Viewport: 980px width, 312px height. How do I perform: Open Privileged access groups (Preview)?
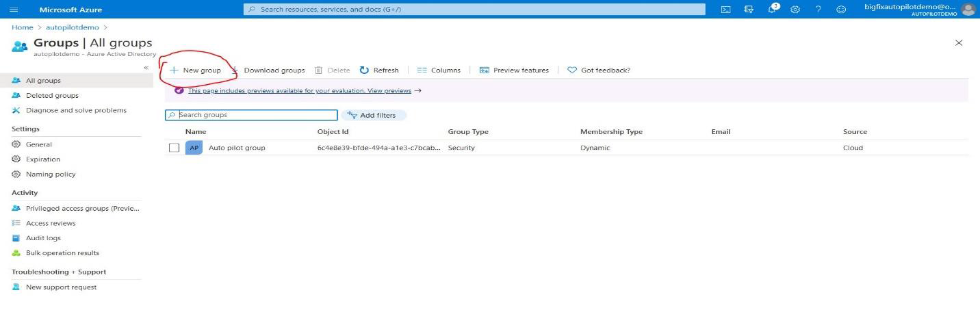(82, 209)
